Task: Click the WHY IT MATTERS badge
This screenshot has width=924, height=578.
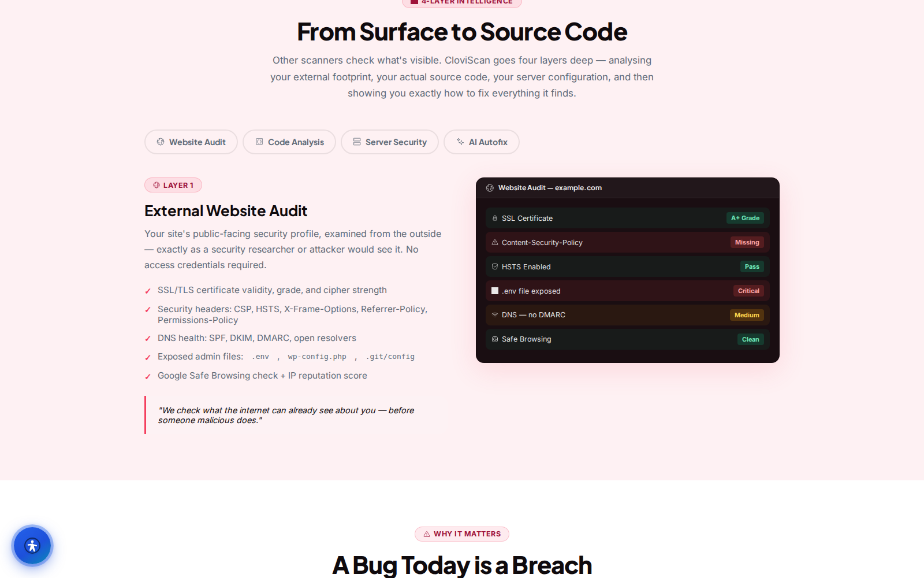Action: [x=462, y=534]
